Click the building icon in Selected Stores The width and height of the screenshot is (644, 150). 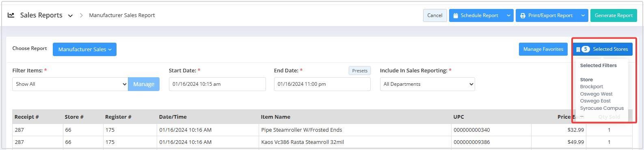click(578, 49)
